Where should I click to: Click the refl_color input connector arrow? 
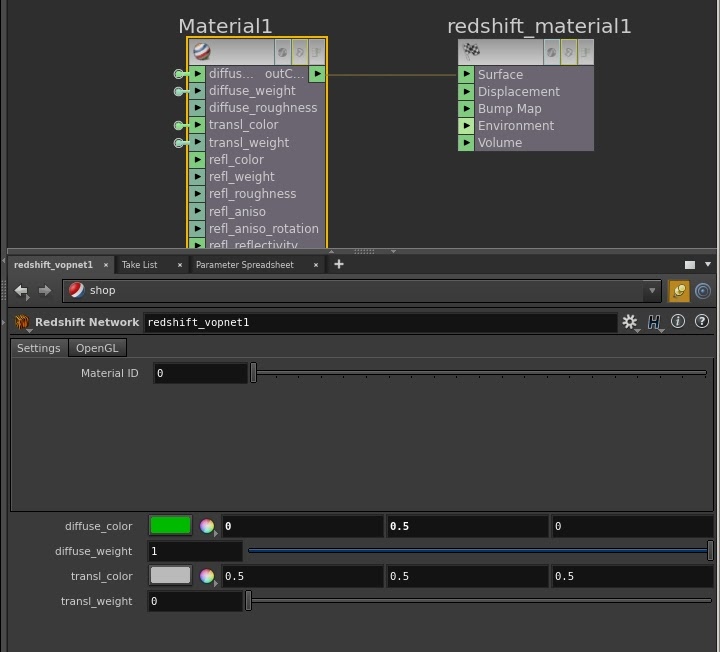(197, 160)
